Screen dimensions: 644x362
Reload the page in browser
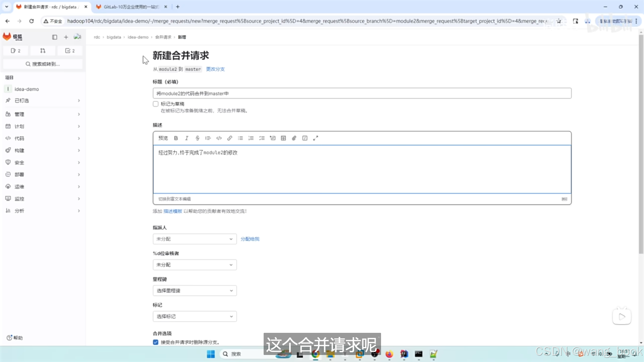pos(32,21)
